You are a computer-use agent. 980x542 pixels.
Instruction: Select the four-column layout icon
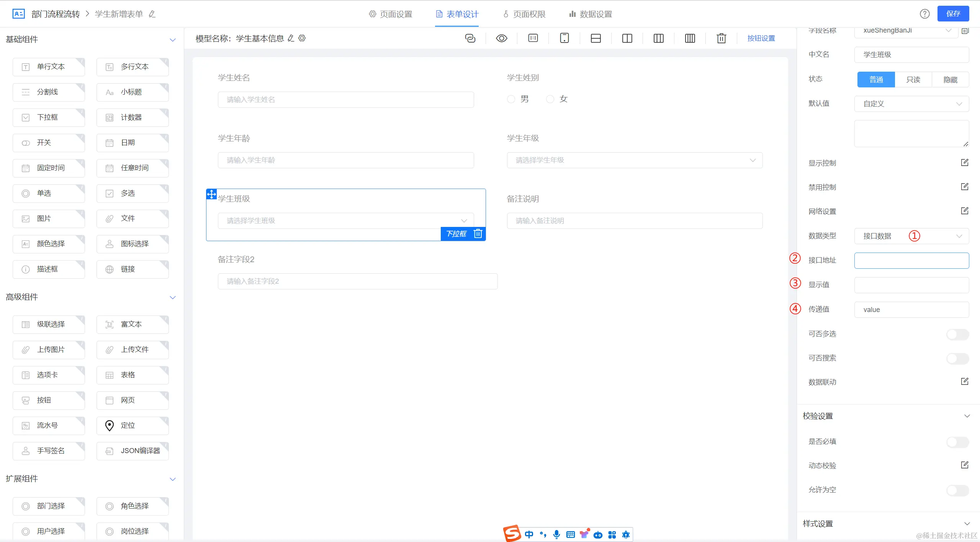click(x=690, y=38)
